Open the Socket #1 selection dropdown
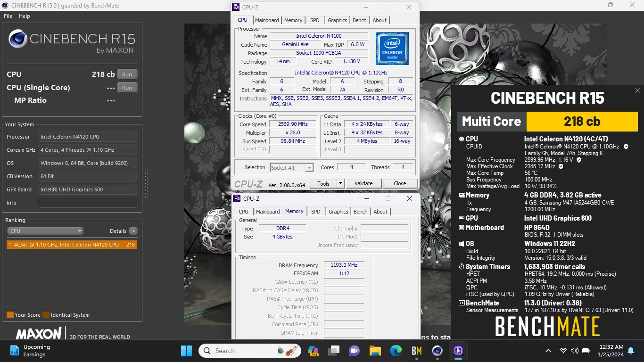Screen dimensions: 644x362 tap(291, 167)
